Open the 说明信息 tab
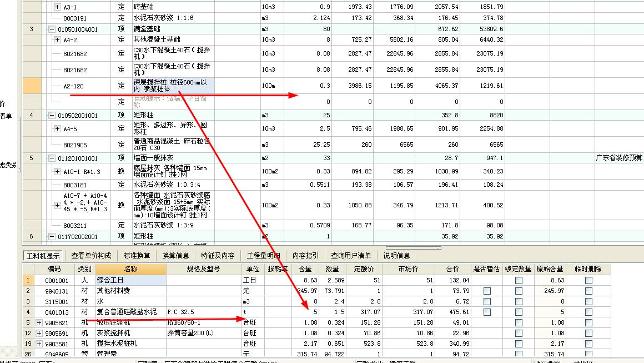 396,256
